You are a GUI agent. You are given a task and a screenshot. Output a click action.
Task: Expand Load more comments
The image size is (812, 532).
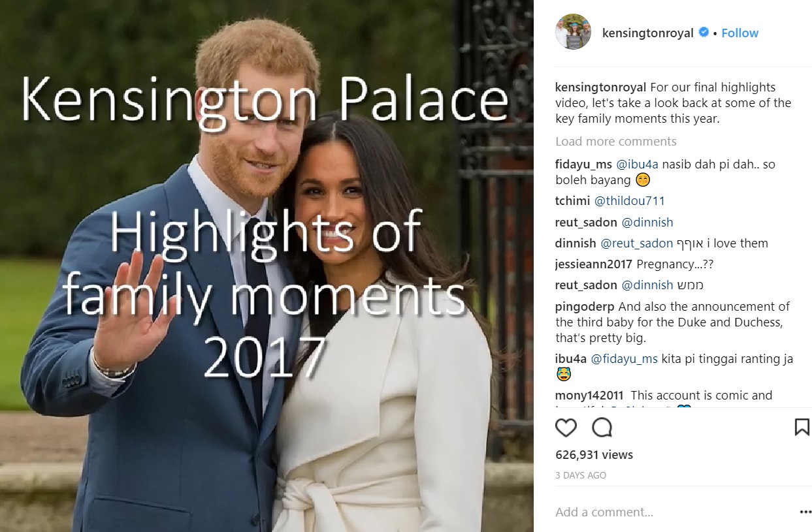click(615, 142)
